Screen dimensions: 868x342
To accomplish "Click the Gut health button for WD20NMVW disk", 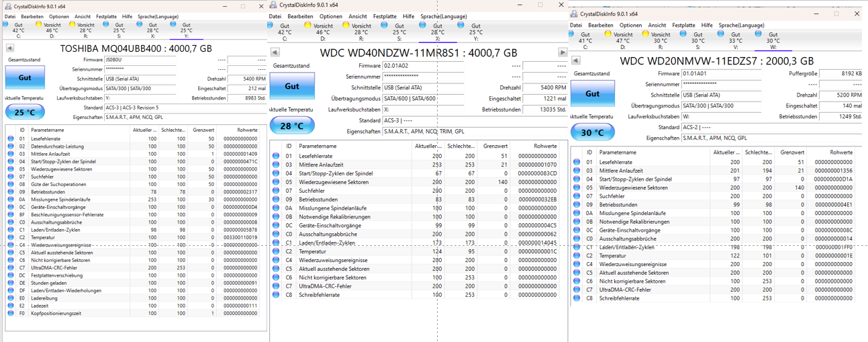I will click(x=592, y=93).
